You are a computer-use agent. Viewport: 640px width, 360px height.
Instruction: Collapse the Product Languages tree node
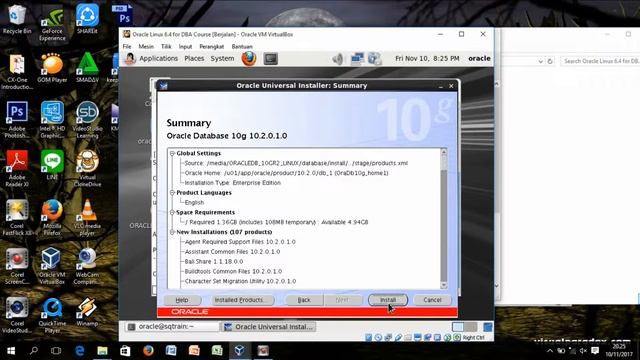tap(172, 193)
